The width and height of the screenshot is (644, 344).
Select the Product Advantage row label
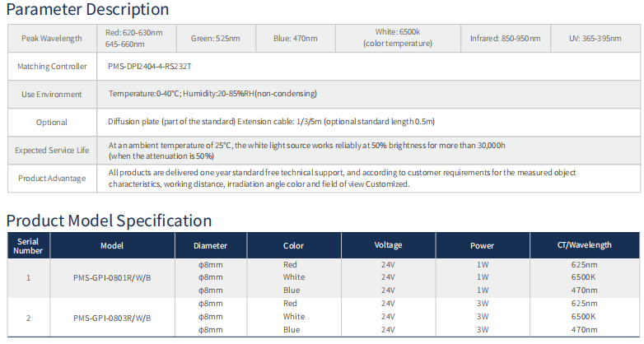[x=52, y=179]
